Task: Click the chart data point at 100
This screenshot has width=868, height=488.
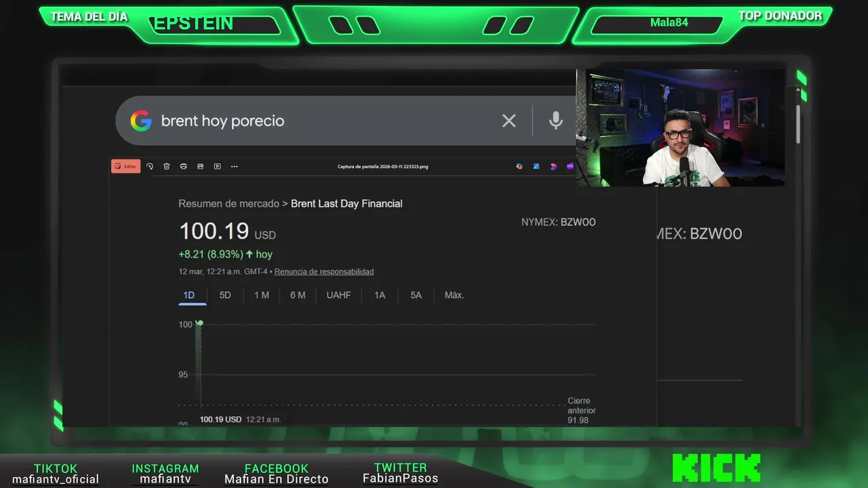Action: click(199, 323)
